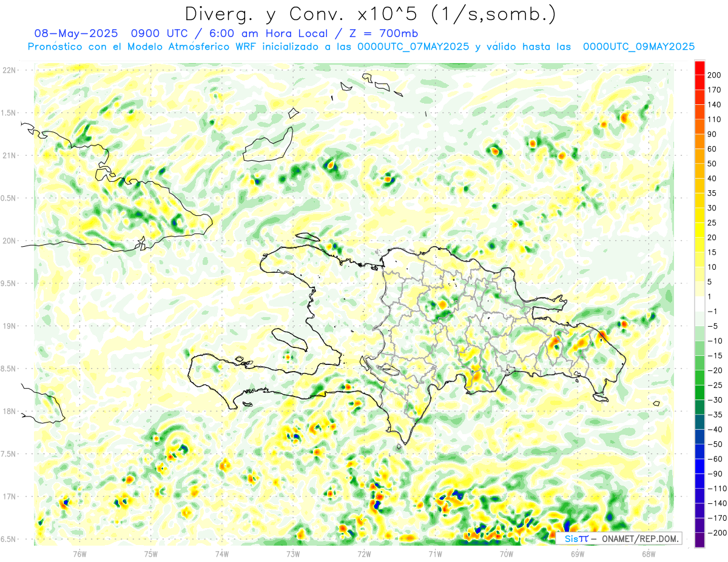728x562 pixels.
Task: Click the "69W" longitude label
Action: (578, 554)
